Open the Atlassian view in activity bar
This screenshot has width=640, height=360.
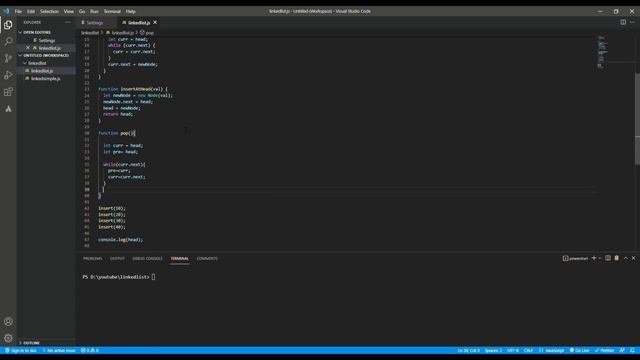[8, 109]
